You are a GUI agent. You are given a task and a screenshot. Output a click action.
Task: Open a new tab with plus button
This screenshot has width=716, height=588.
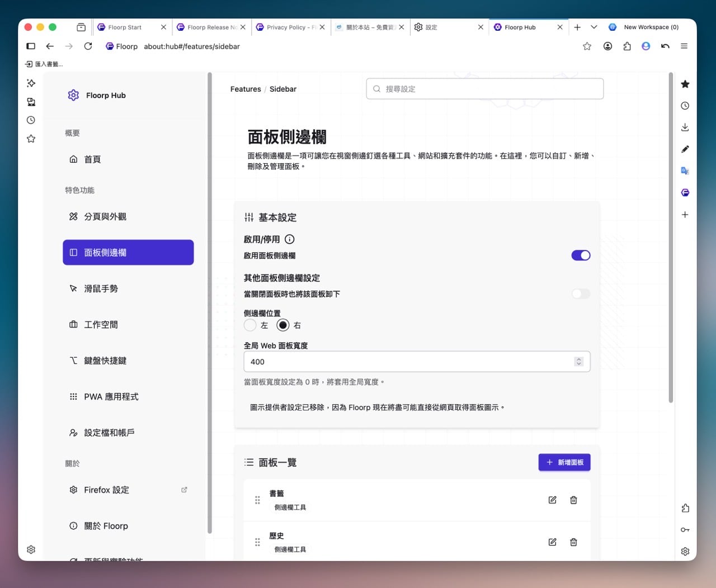(577, 27)
